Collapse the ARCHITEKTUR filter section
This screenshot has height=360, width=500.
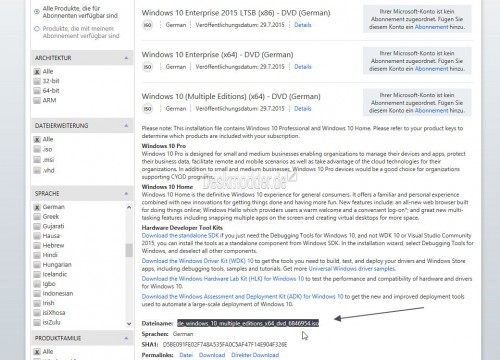coord(126,58)
